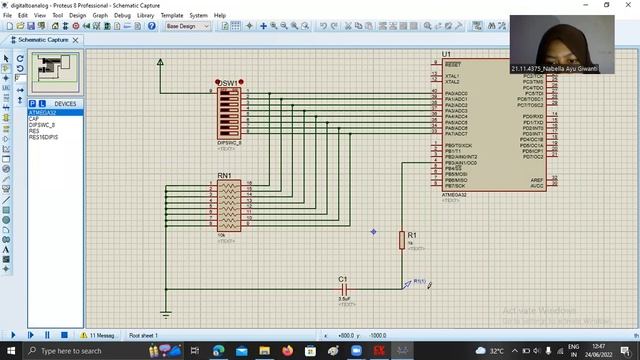Open a project with the folder icon
This screenshot has height=360, width=640.
click(20, 26)
